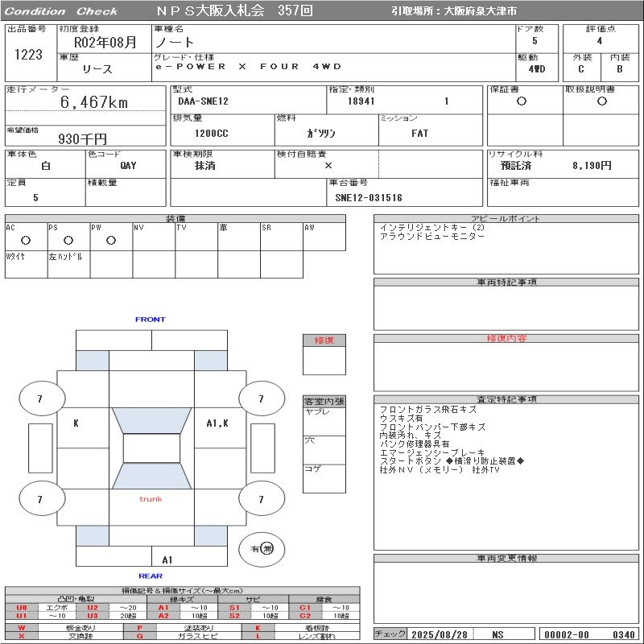Click the × mark under 検付自賠責
644x644 pixels.
(x=328, y=165)
